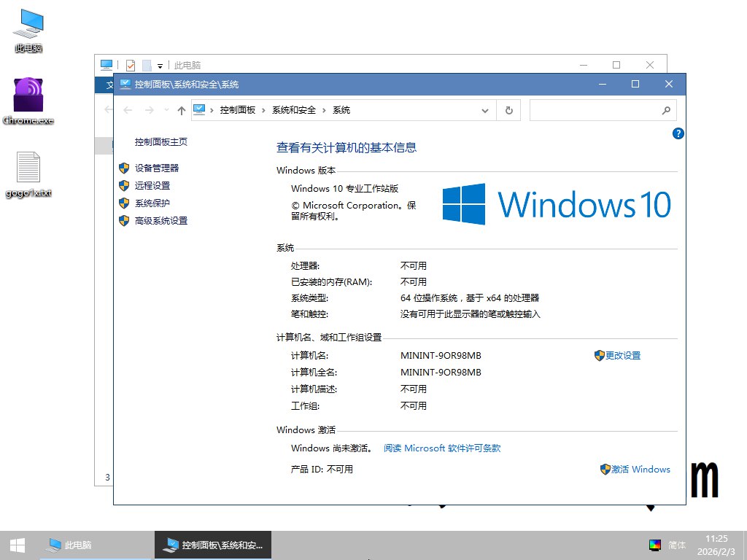Click System Protection (系统保护) in sidebar
This screenshot has height=560, width=747.
pyautogui.click(x=152, y=203)
